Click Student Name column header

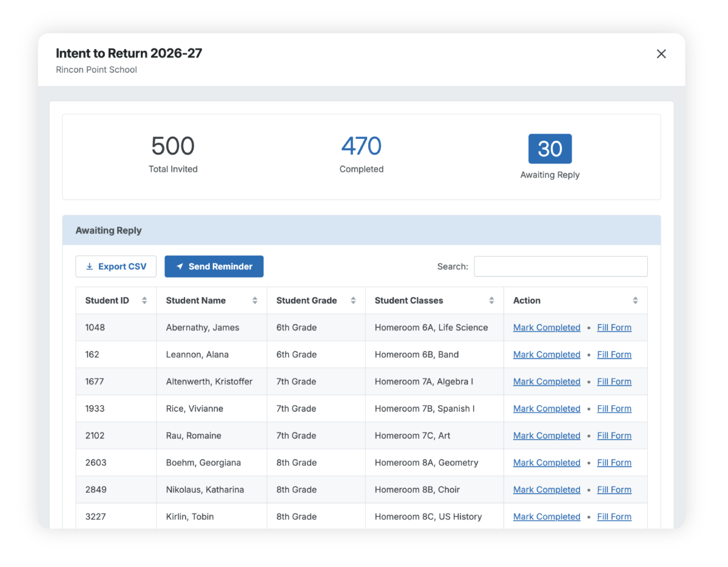(212, 301)
